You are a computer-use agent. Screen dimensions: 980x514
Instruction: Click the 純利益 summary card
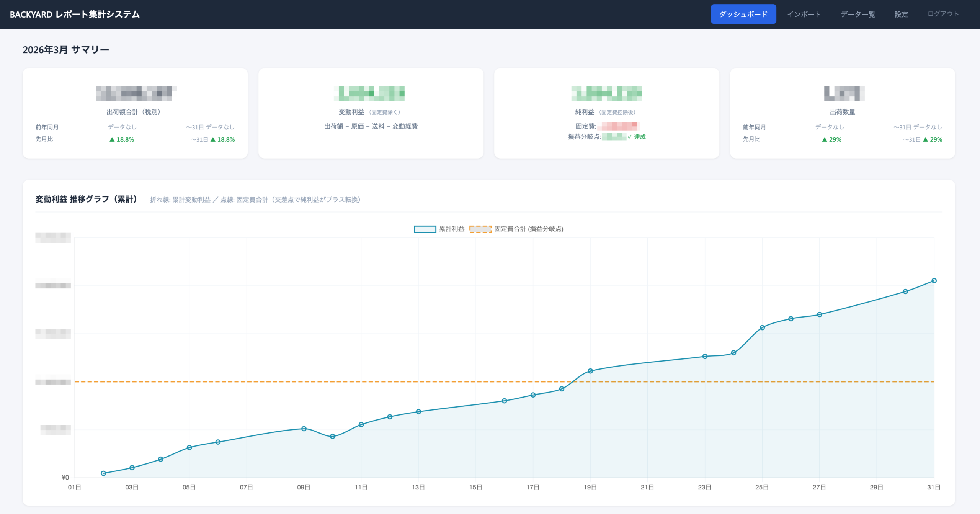click(606, 113)
